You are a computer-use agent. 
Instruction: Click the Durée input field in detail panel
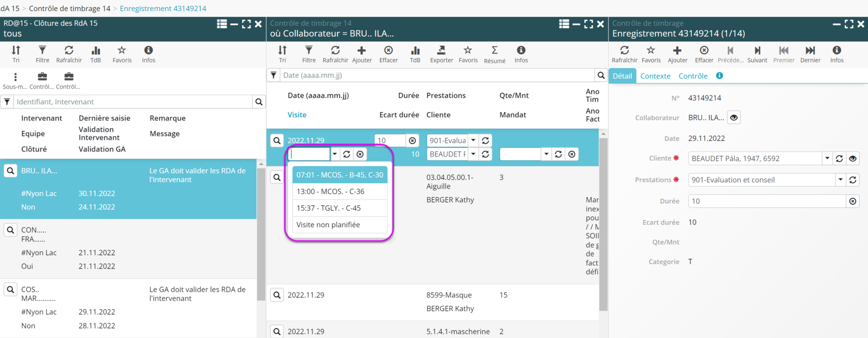(x=767, y=201)
